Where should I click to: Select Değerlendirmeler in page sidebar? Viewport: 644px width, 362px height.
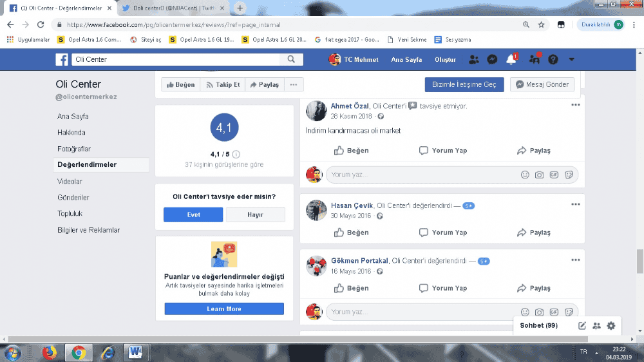tap(100, 165)
